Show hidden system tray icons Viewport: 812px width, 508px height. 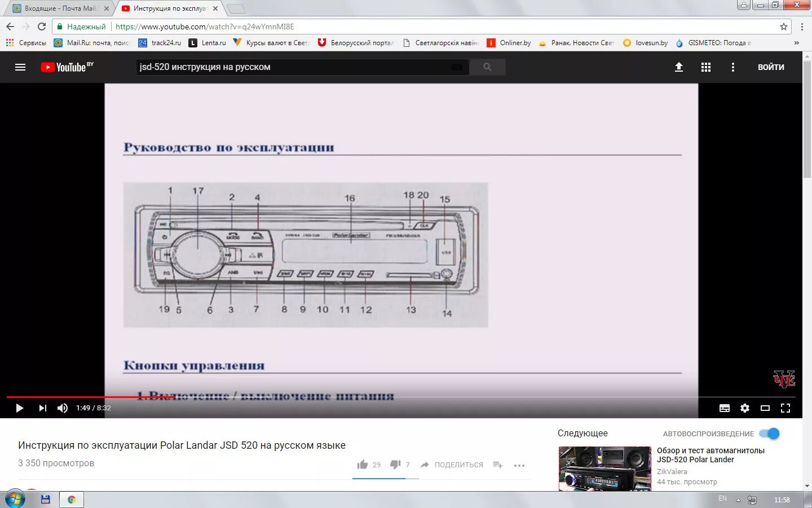[738, 500]
